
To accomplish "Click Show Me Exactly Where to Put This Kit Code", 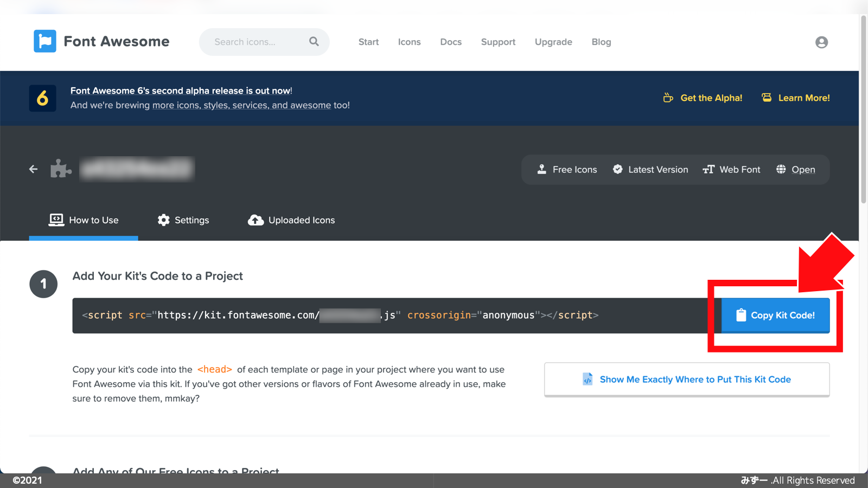I will pos(687,380).
